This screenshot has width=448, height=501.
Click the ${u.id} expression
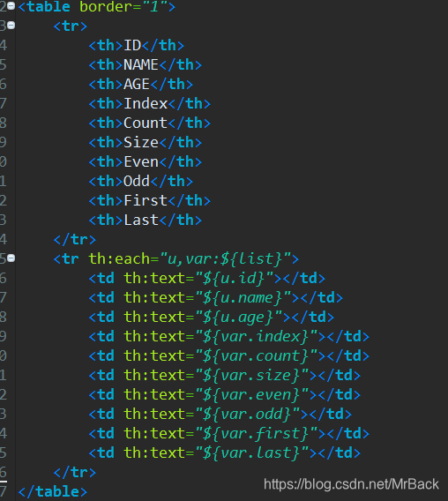click(234, 279)
